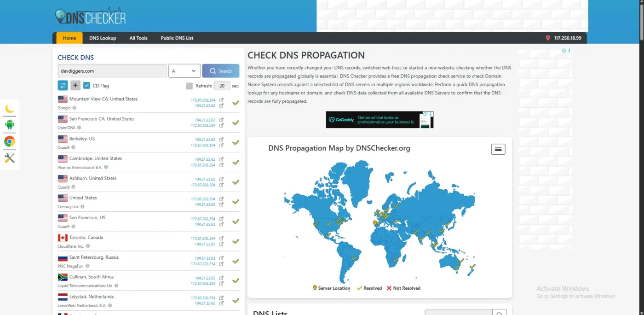Click the GoDaddy banner ad
The image size is (644, 315).
point(379,120)
